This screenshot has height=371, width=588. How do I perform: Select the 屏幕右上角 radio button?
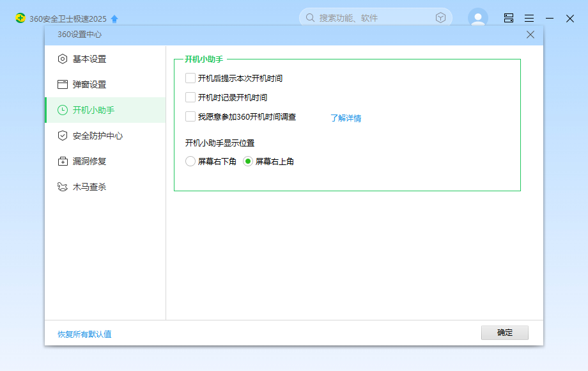click(x=248, y=161)
